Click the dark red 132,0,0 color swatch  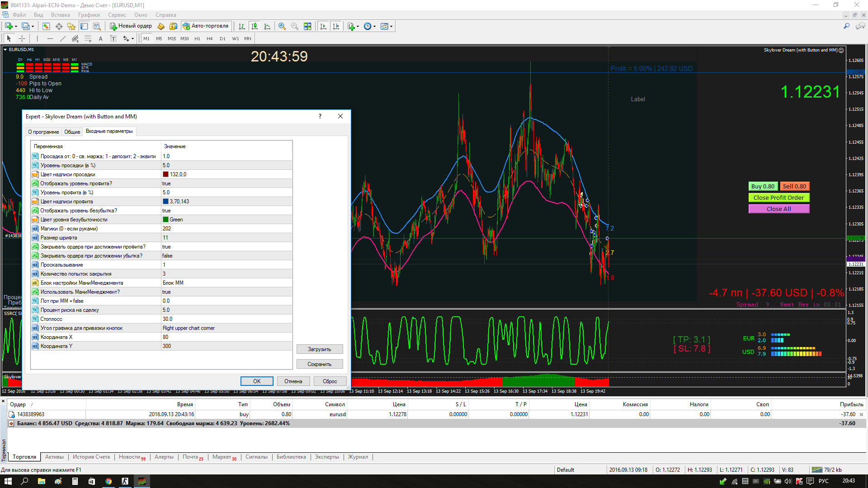(165, 174)
